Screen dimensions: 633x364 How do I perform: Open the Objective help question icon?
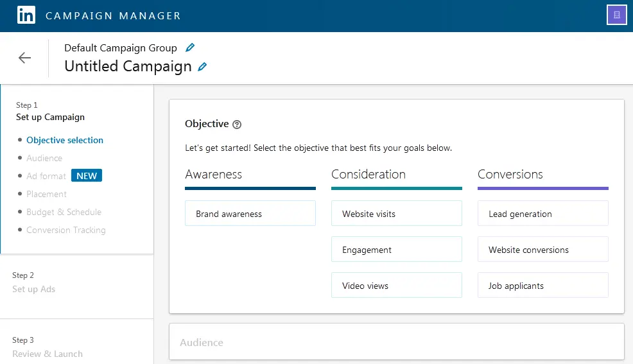click(x=237, y=125)
